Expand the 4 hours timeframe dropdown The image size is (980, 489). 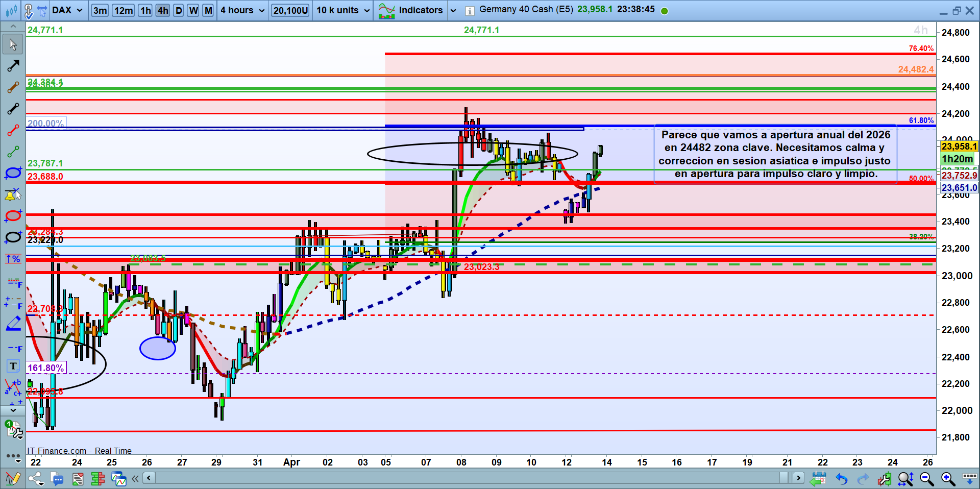click(242, 10)
